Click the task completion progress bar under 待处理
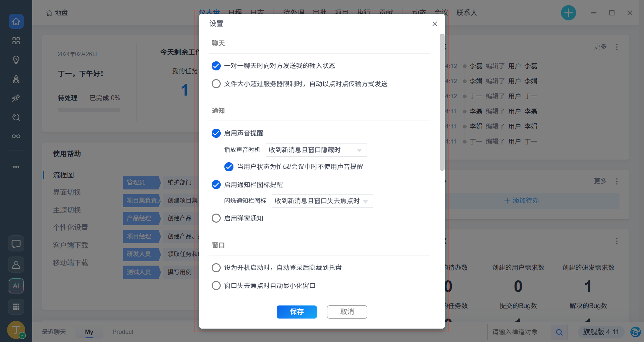The width and height of the screenshot is (644, 342). click(x=89, y=110)
